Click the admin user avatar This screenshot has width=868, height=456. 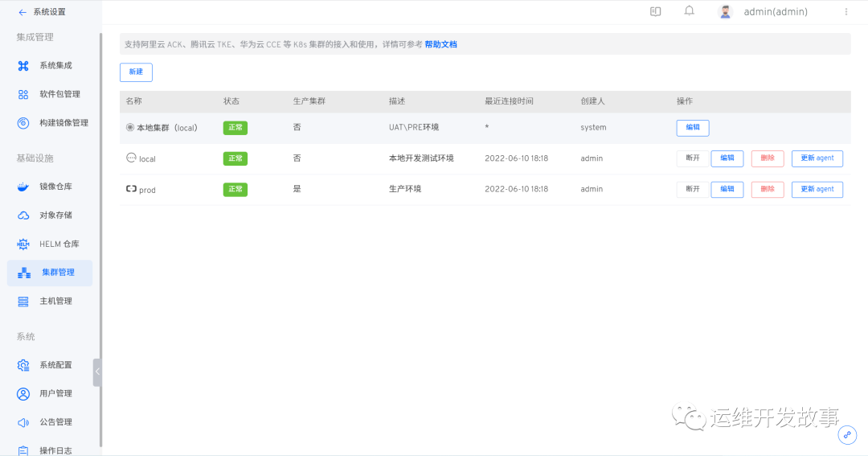pos(725,11)
